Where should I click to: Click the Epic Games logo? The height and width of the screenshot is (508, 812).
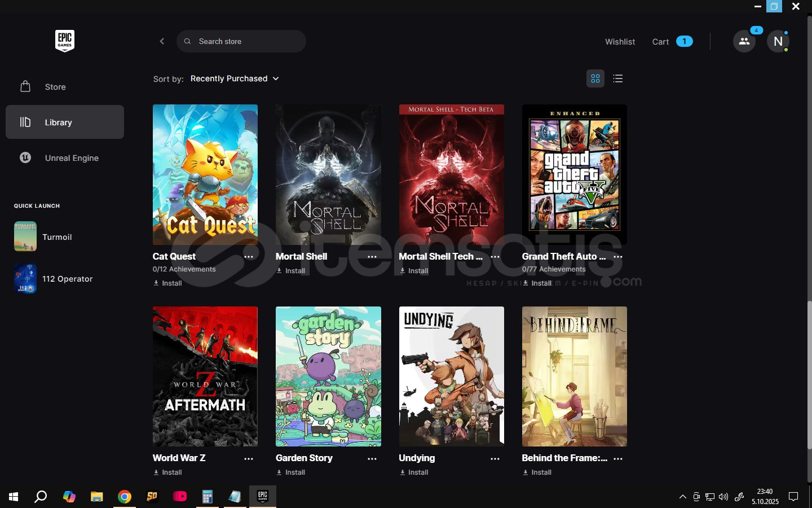65,41
